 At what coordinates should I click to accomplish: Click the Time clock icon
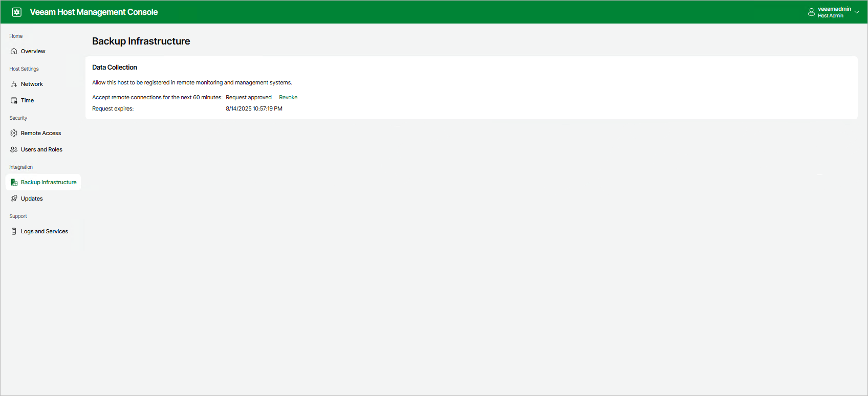coord(14,100)
